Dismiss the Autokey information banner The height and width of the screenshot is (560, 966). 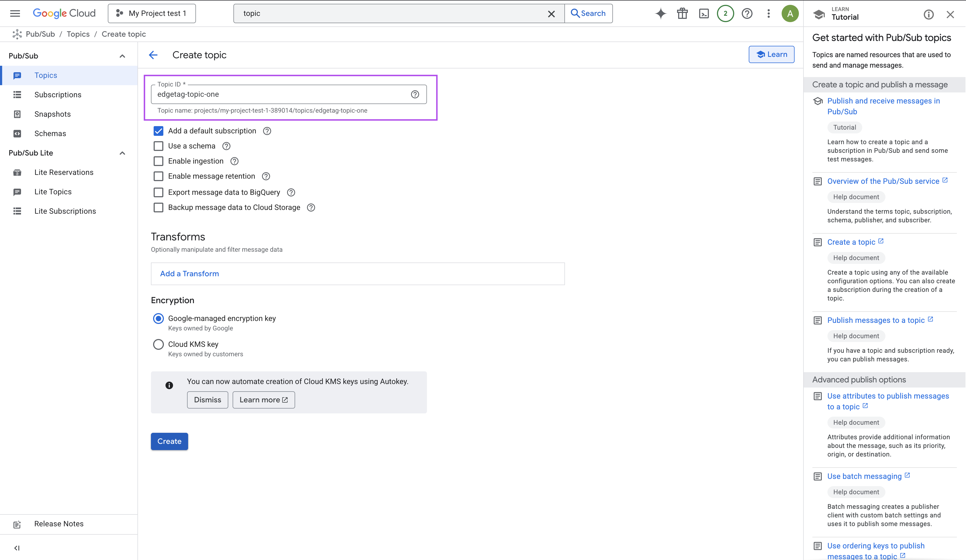point(207,400)
